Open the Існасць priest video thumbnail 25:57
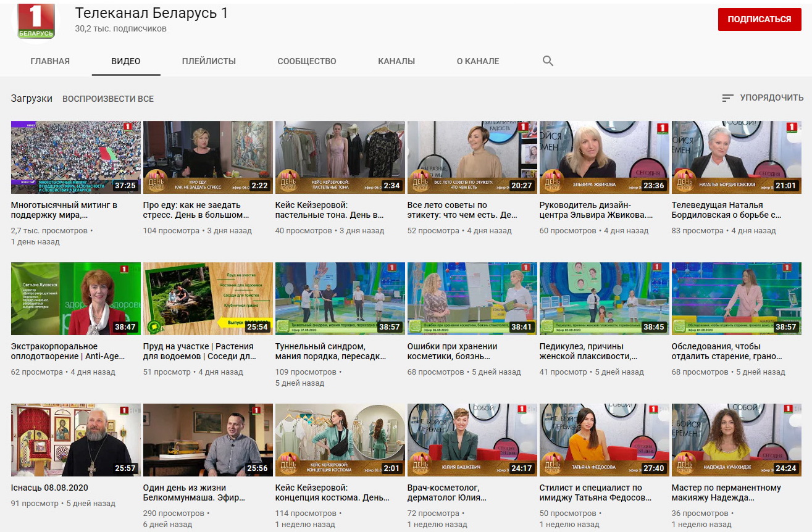Screen dimensions: 812x532 point(76,440)
